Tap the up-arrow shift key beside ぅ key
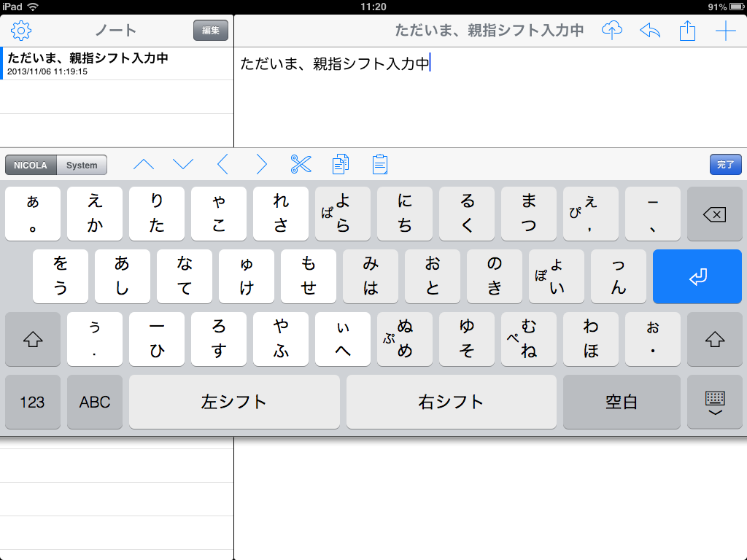This screenshot has width=747, height=560. point(33,339)
